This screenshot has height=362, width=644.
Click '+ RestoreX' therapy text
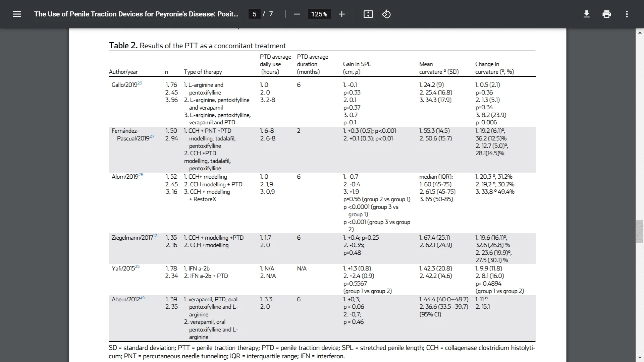pyautogui.click(x=203, y=199)
